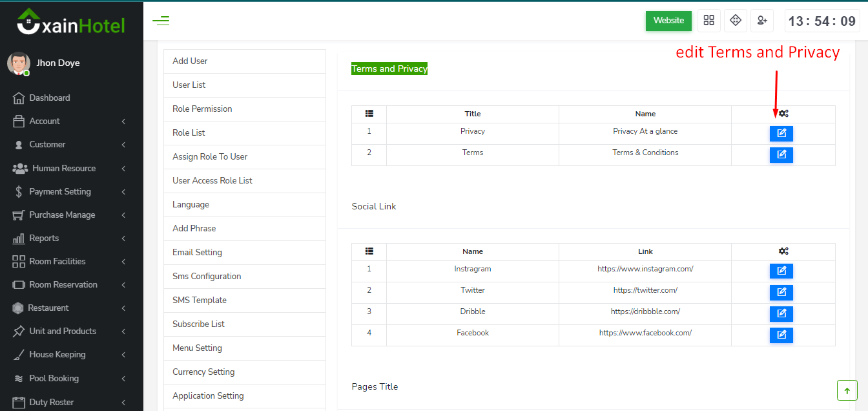Screen dimensions: 868x411
Task: Click the hamburger menu toggle icon
Action: tap(161, 21)
